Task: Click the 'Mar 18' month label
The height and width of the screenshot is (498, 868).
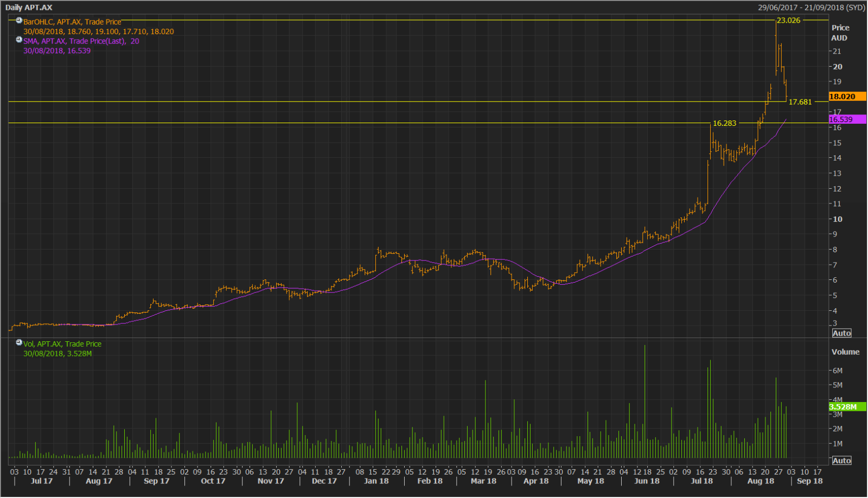Action: pos(483,481)
